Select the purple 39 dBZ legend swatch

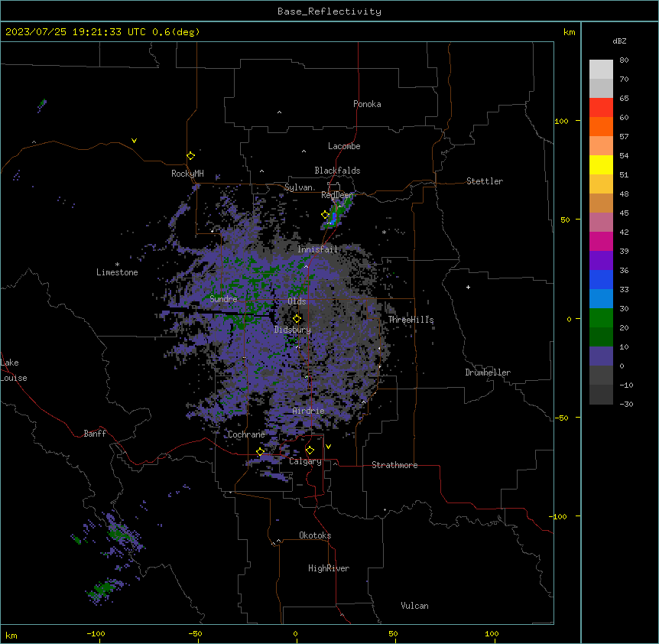point(601,260)
